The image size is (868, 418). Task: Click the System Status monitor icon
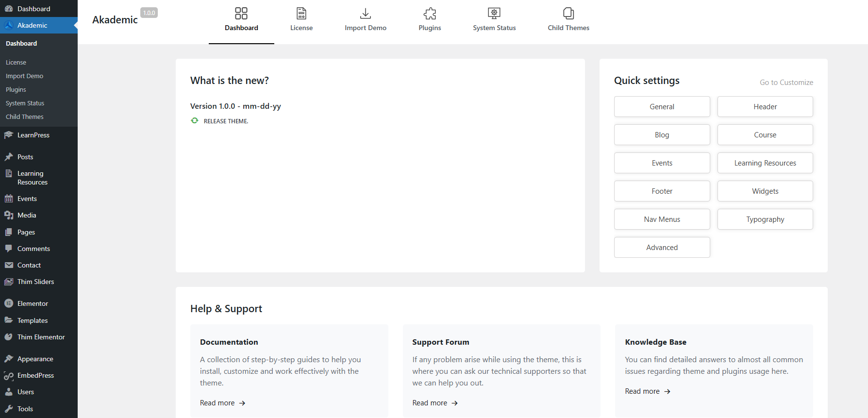494,14
